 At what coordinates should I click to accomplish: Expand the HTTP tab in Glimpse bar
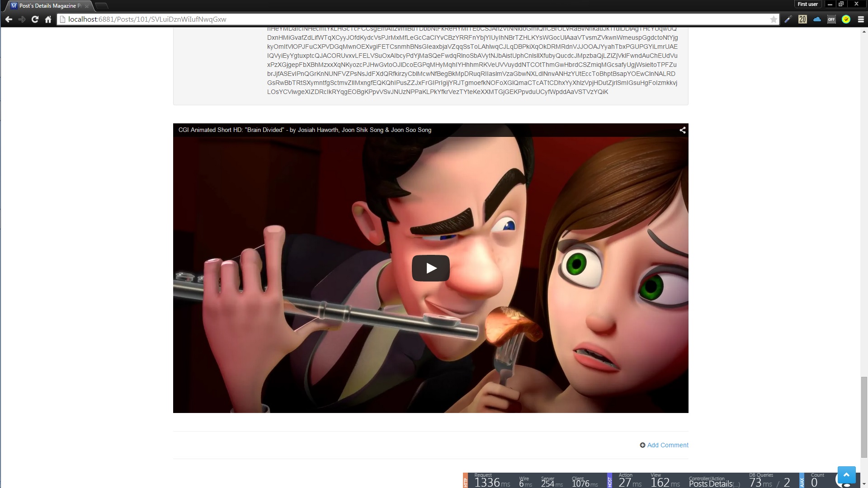tap(466, 481)
